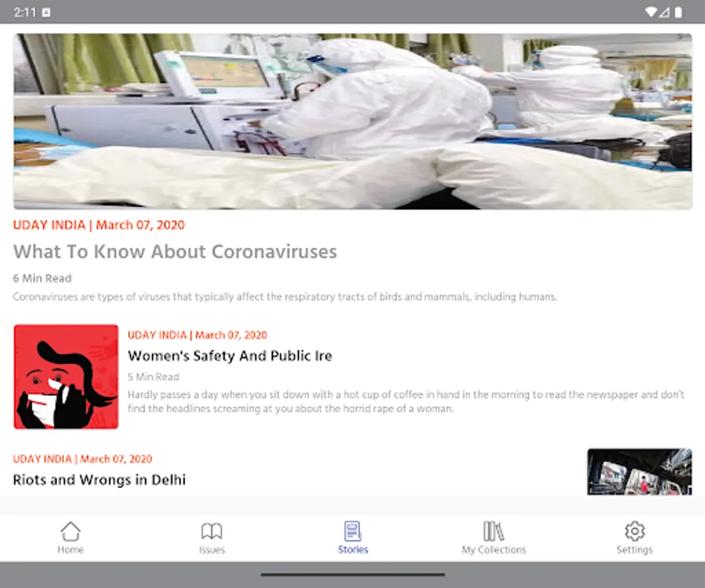The height and width of the screenshot is (588, 705).
Task: Select 'Riots and Wrongs in Delhi' headline
Action: (99, 479)
